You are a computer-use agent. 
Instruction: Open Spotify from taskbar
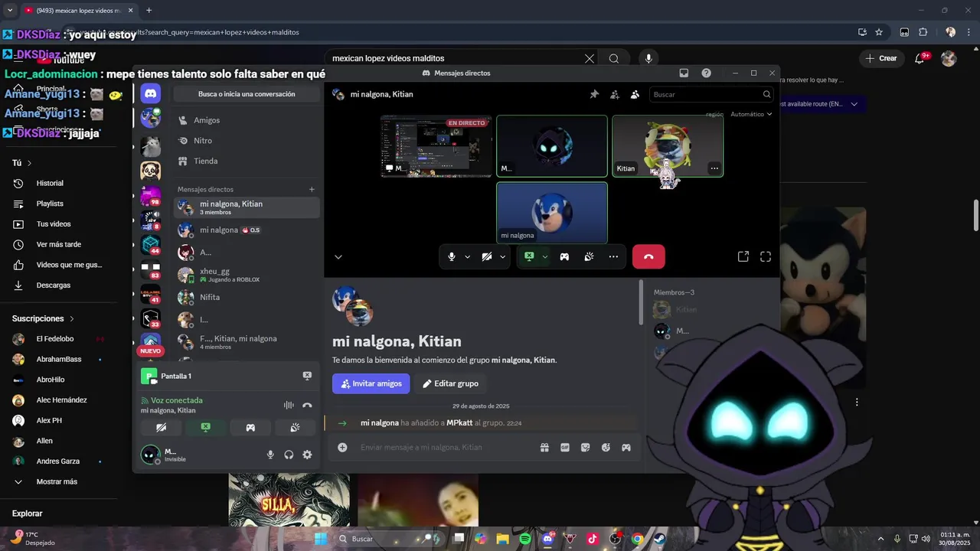click(x=525, y=539)
